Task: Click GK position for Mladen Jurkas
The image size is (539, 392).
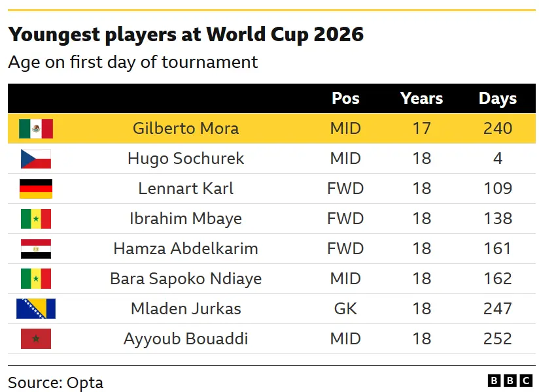Action: (x=345, y=308)
